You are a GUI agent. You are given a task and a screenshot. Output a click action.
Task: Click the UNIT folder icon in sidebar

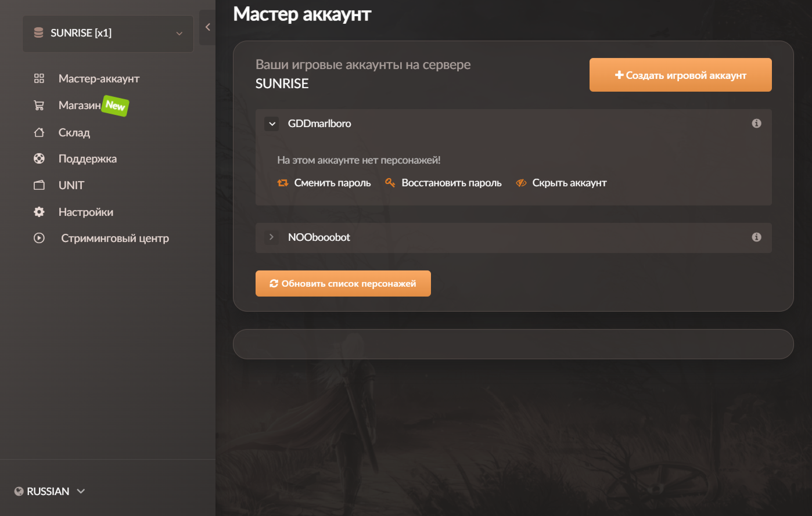coord(39,185)
